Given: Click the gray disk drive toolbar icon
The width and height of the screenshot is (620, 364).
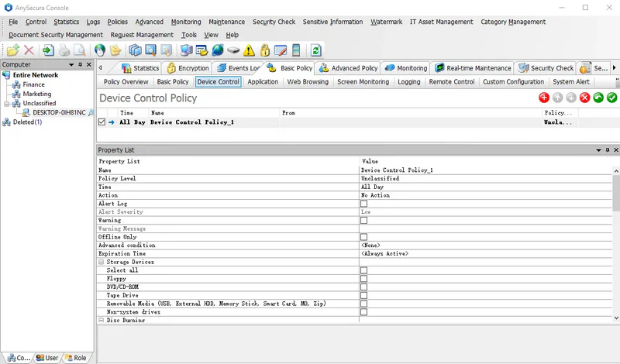Looking at the screenshot, I should (x=233, y=50).
